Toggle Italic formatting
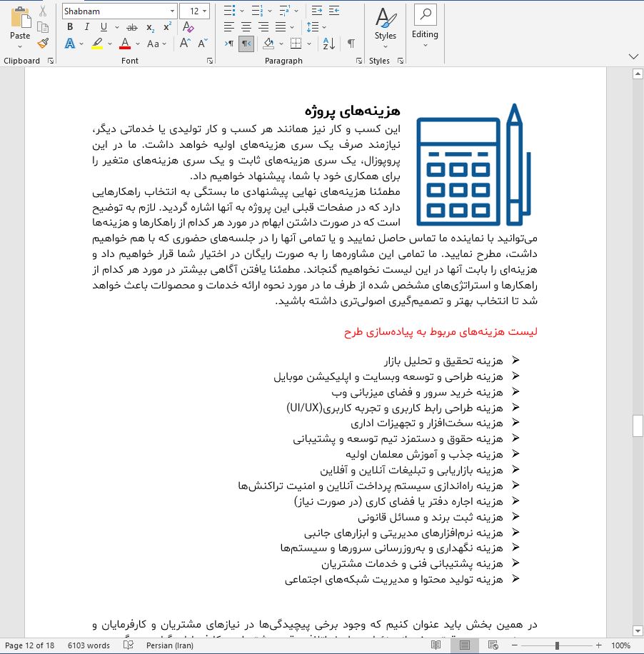Image resolution: width=644 pixels, height=654 pixels. point(87,27)
